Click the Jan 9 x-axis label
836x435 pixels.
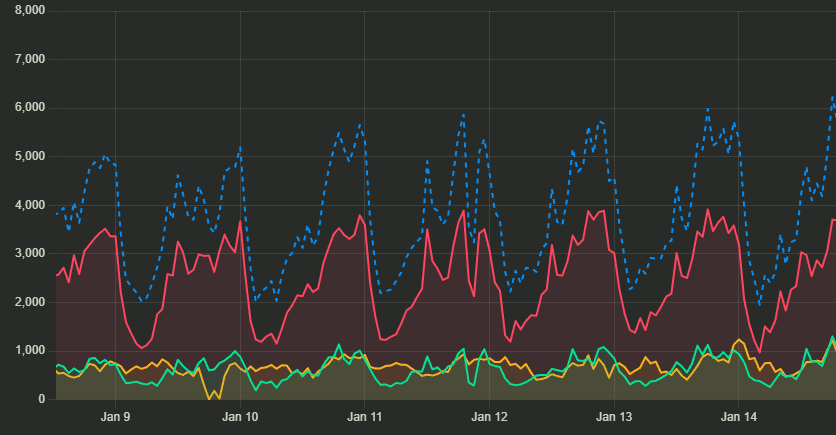116,415
